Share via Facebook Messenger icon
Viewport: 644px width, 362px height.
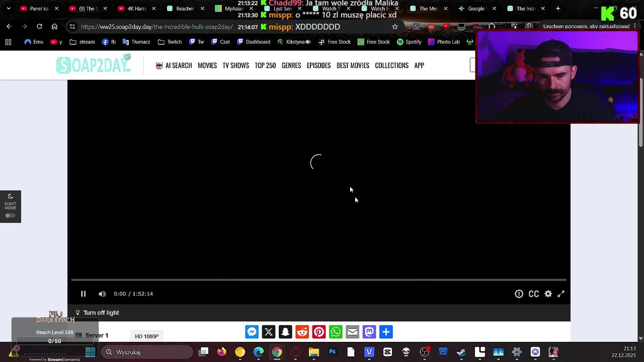click(252, 332)
